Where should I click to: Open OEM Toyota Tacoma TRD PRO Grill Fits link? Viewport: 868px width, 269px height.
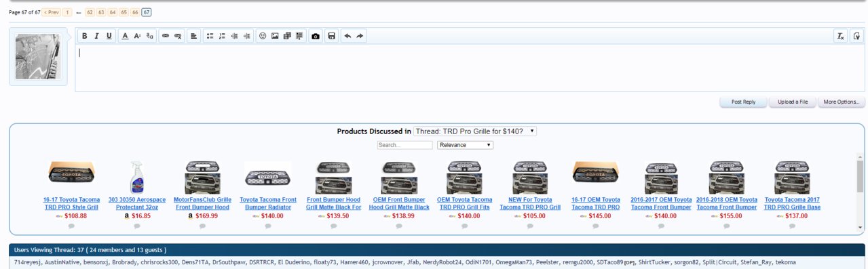[464, 203]
